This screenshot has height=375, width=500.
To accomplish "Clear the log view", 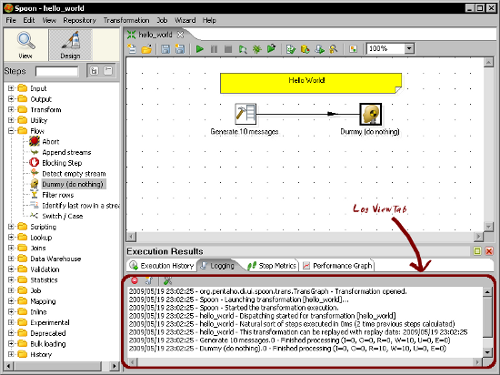I will tap(149, 281).
